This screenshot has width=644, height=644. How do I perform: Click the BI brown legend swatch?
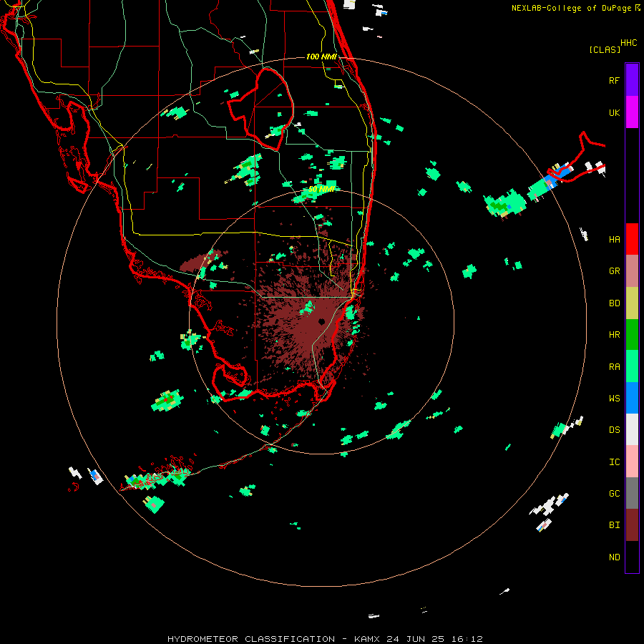(632, 525)
